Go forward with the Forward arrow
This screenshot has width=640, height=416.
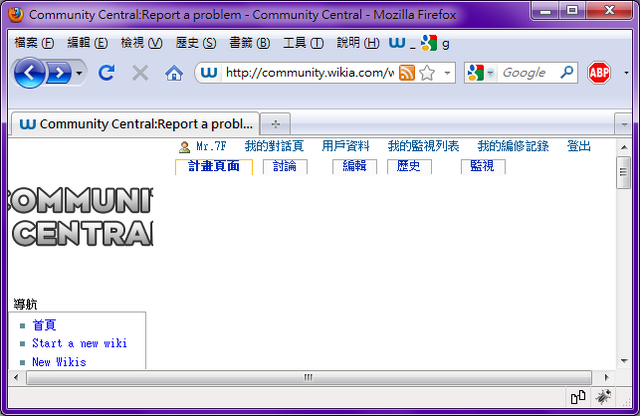coord(60,73)
